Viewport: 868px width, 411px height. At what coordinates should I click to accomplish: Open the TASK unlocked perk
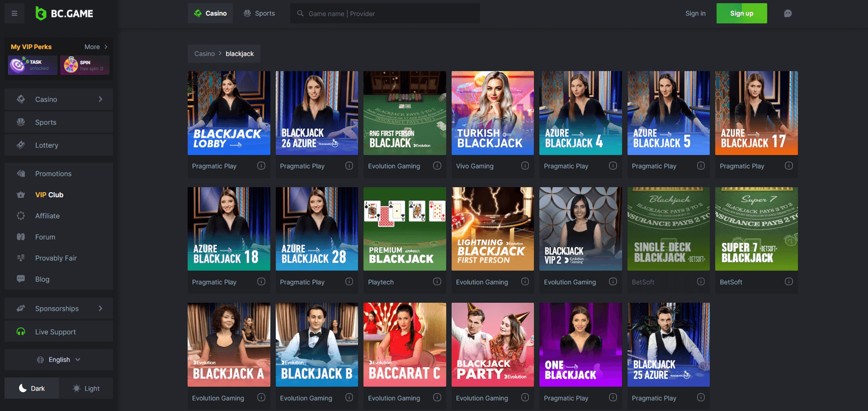click(32, 65)
